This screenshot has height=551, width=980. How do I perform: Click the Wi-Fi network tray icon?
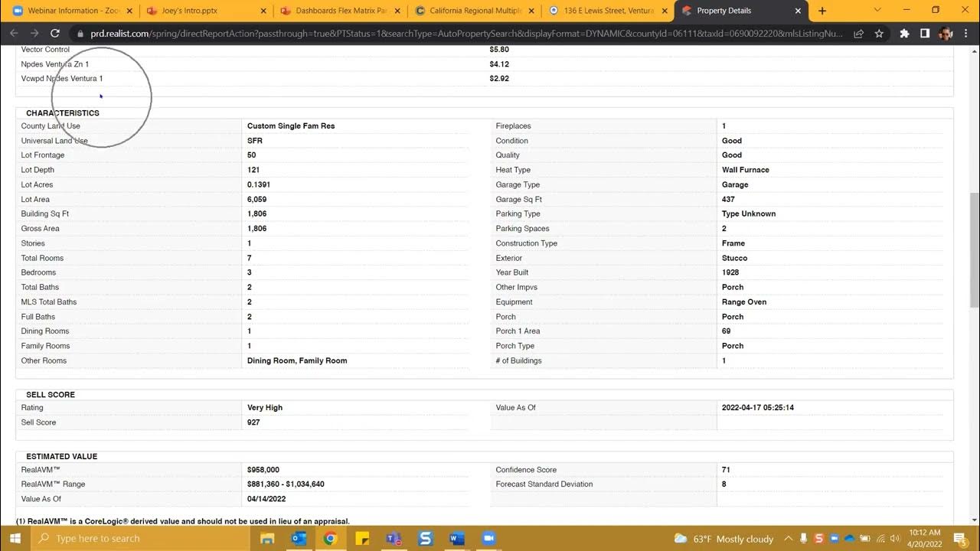click(x=881, y=539)
